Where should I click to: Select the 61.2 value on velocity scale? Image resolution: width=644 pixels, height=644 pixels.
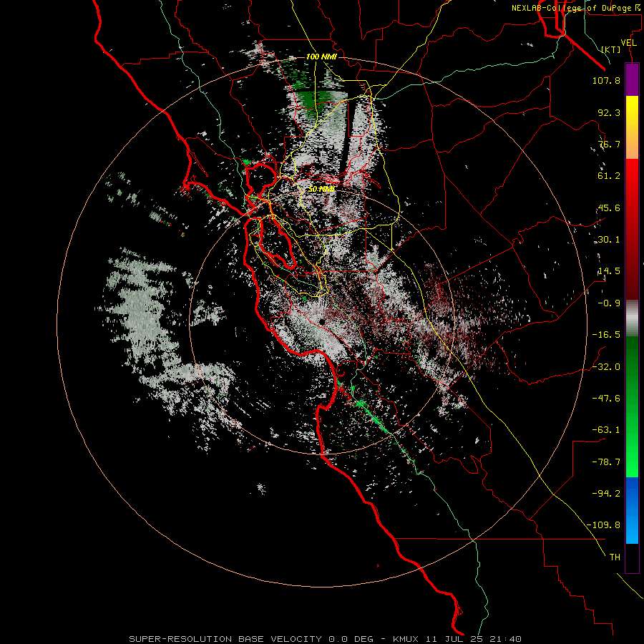[x=609, y=176]
